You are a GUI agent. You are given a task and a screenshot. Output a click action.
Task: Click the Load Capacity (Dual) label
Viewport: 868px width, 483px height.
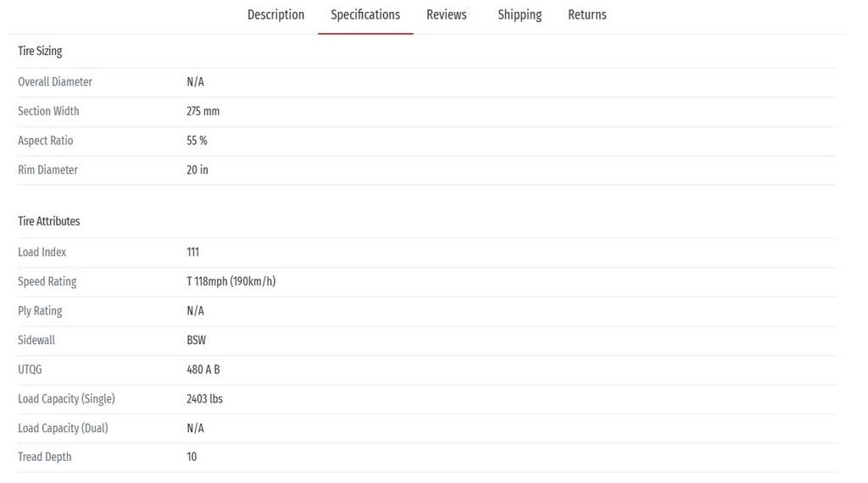[63, 428]
